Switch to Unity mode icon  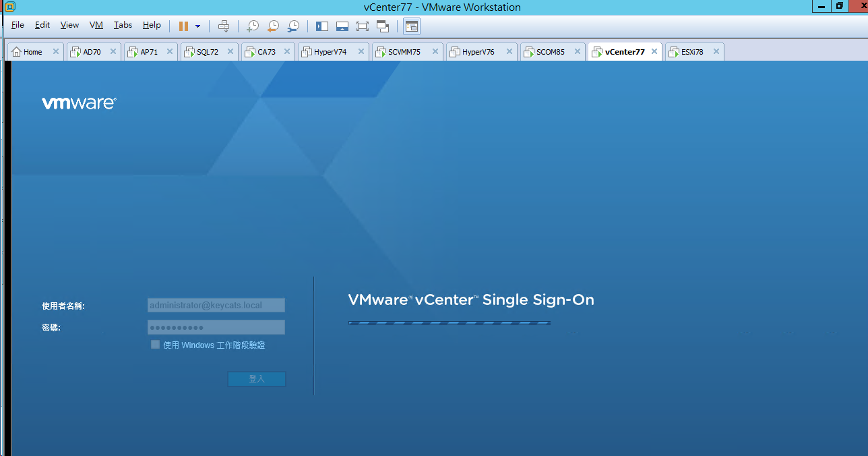coord(383,26)
